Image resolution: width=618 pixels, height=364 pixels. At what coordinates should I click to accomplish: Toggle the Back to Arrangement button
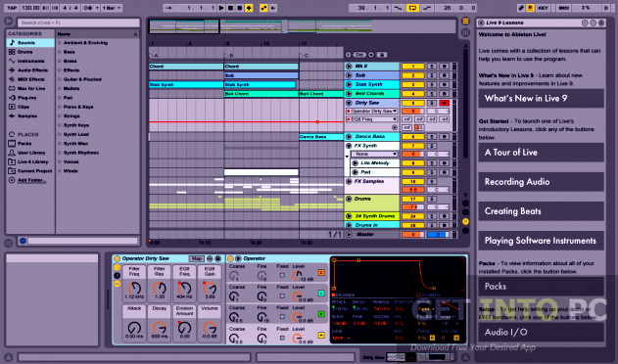(x=273, y=8)
